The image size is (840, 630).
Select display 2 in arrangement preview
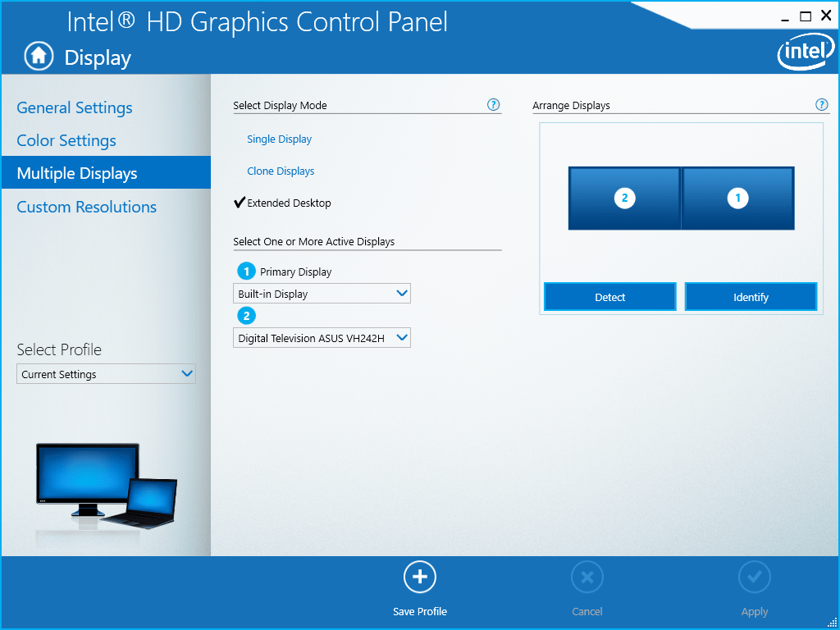[624, 199]
